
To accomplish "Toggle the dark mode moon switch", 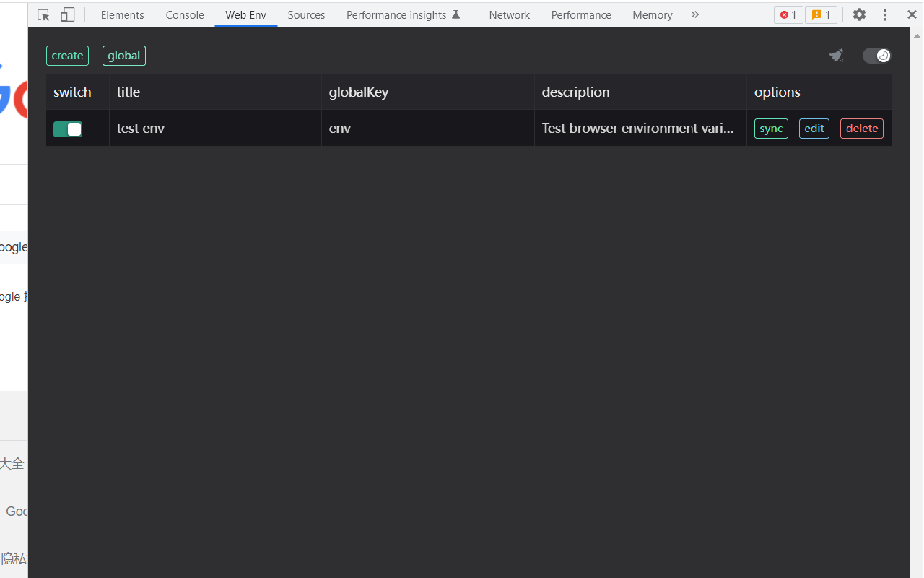I will (877, 56).
